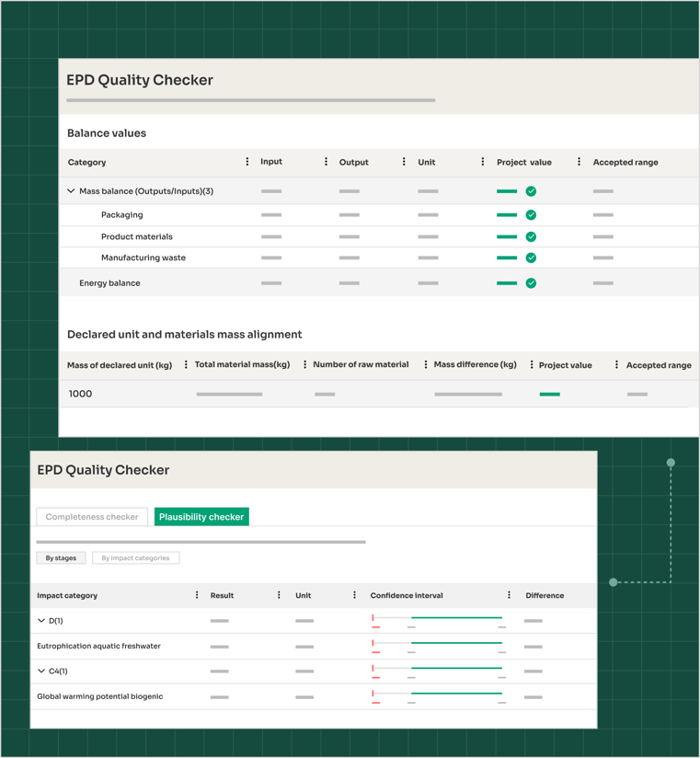Click green check mark in Packaging row
Screen dimensions: 700x758
tap(531, 215)
